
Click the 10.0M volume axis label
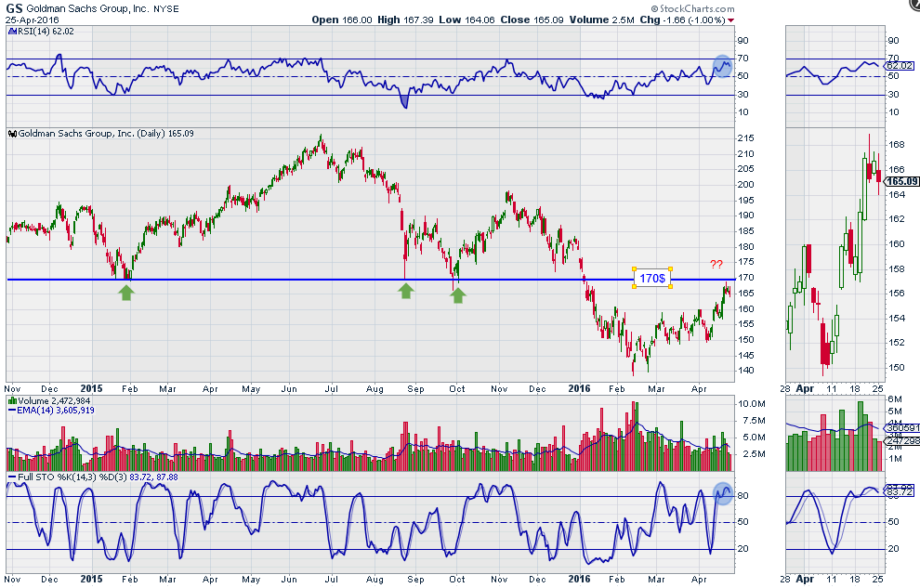coord(752,404)
